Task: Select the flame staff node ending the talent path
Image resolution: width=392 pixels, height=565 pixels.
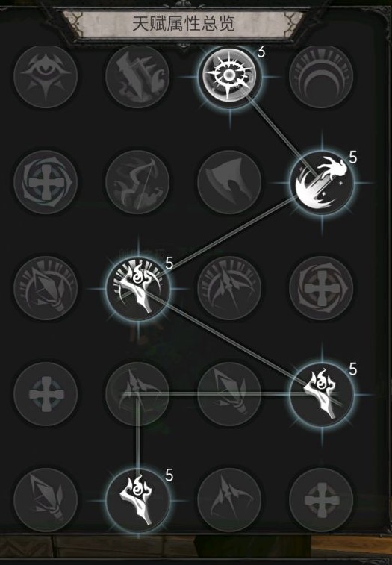Action: click(x=137, y=501)
